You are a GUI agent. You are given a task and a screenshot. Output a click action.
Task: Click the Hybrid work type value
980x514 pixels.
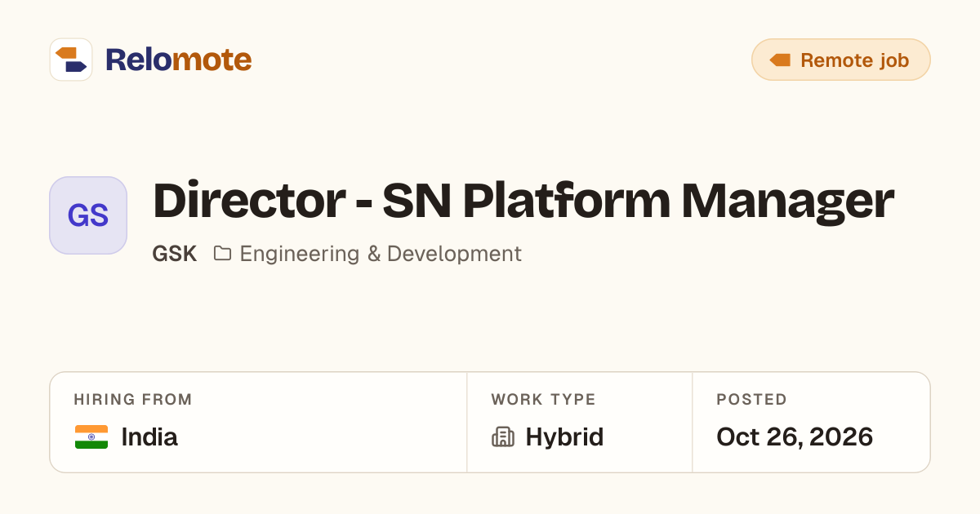[564, 437]
